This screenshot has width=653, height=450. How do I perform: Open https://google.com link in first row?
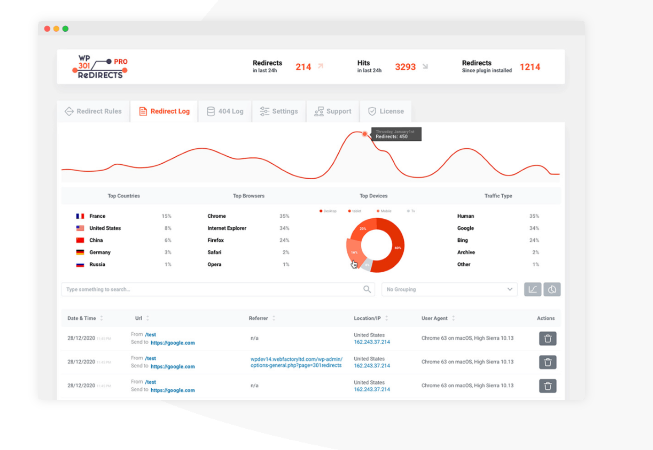tap(172, 343)
